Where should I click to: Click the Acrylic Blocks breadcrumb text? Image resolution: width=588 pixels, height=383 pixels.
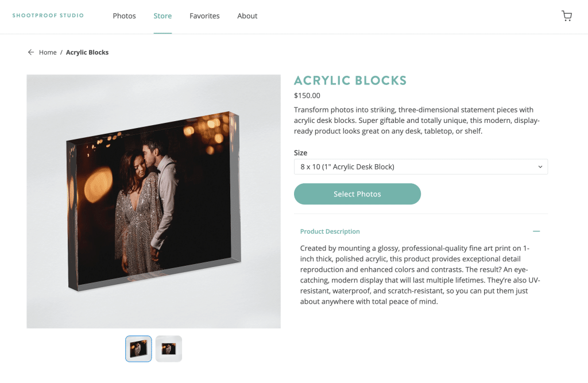coord(87,52)
